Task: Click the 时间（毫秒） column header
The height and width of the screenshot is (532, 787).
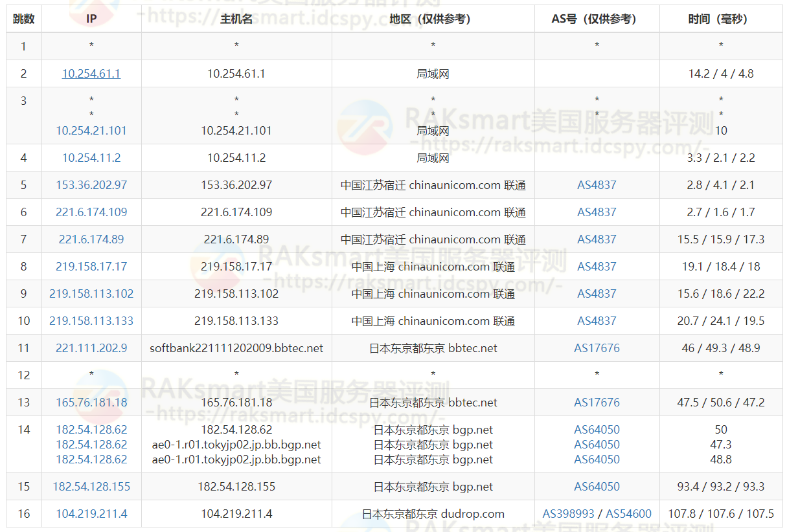Action: click(x=721, y=19)
